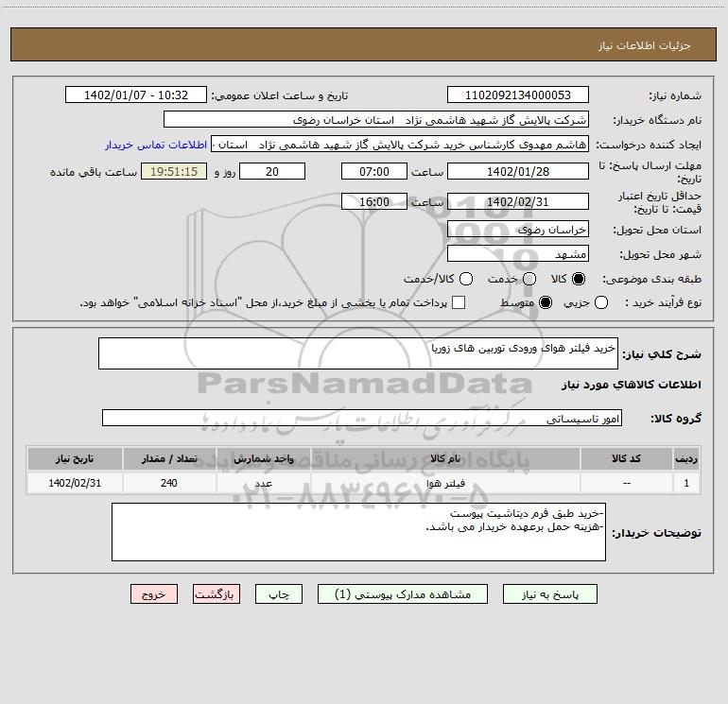Click the تاریخ نیاز column header
The width and height of the screenshot is (728, 704).
pyautogui.click(x=75, y=459)
